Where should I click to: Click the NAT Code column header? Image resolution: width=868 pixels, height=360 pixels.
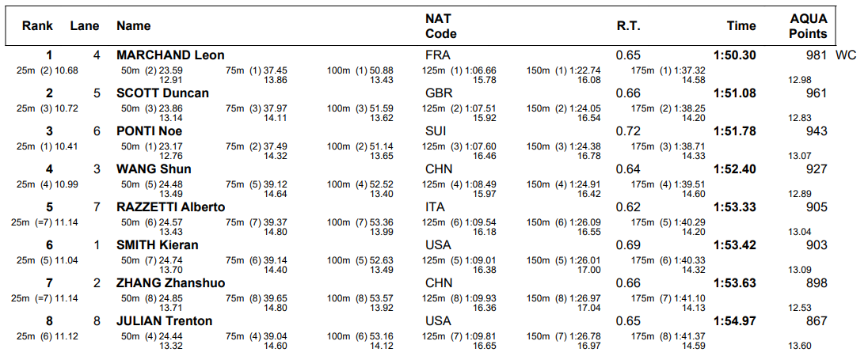point(441,26)
